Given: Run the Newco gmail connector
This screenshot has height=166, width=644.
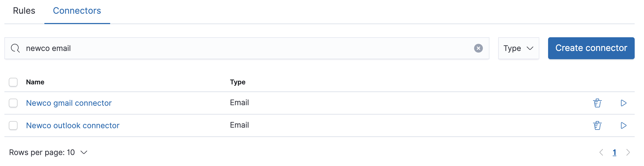Looking at the screenshot, I should pyautogui.click(x=624, y=103).
